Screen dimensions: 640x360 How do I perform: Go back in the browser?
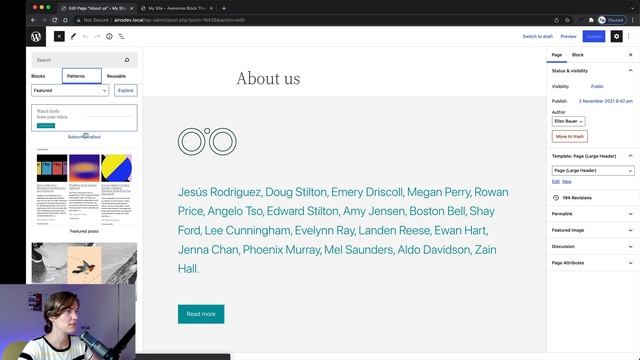pos(33,20)
